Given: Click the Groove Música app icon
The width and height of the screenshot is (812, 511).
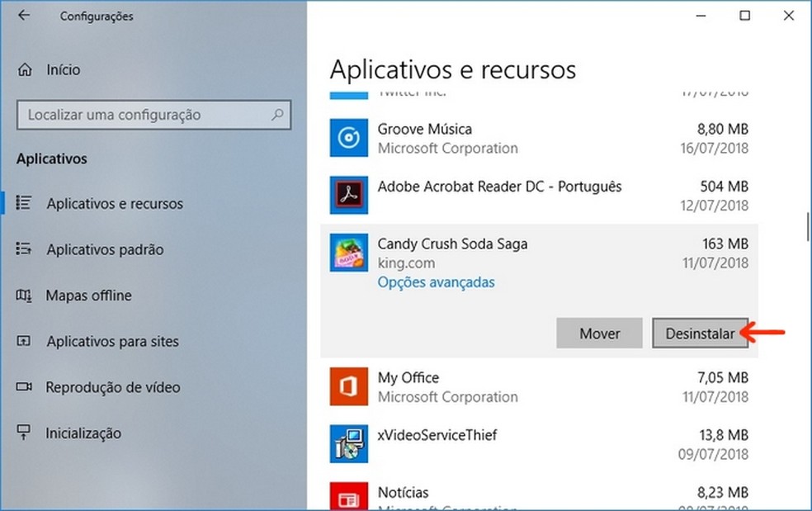Looking at the screenshot, I should [348, 138].
